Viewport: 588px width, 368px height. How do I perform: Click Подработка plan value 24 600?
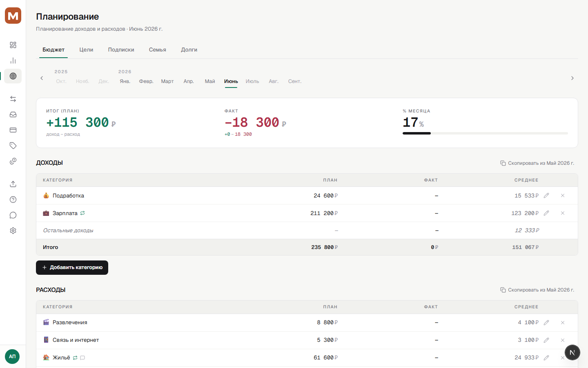325,196
